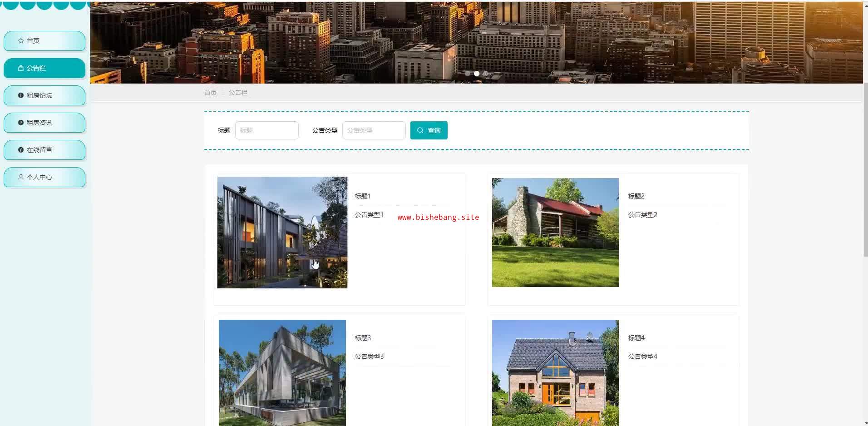The height and width of the screenshot is (426, 868).
Task: Select 公告栏 in the sidebar
Action: coord(44,68)
